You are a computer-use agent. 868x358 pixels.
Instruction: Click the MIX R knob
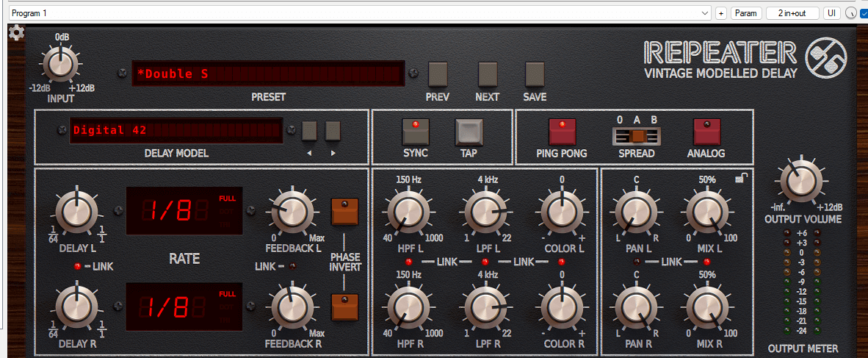point(707,307)
